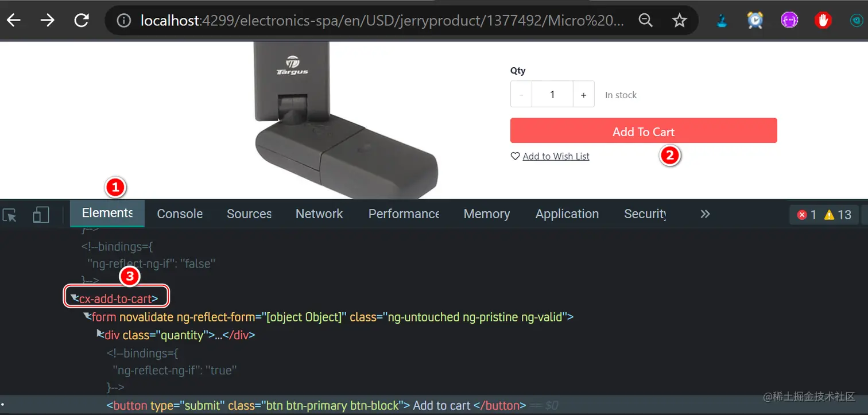Activate the inspect element picker icon

(10, 215)
